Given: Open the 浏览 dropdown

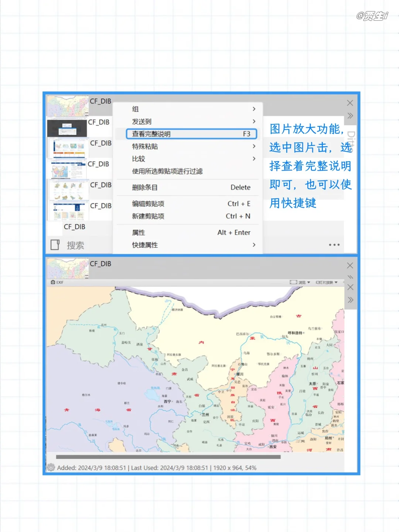Looking at the screenshot, I should pyautogui.click(x=303, y=282).
